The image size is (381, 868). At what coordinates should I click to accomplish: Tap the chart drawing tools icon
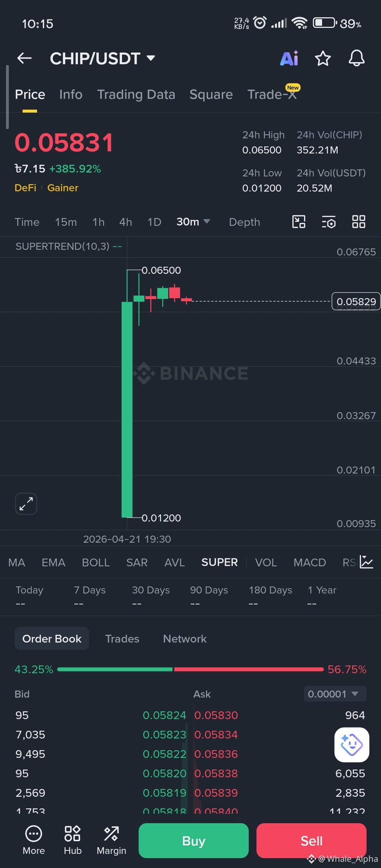(299, 222)
